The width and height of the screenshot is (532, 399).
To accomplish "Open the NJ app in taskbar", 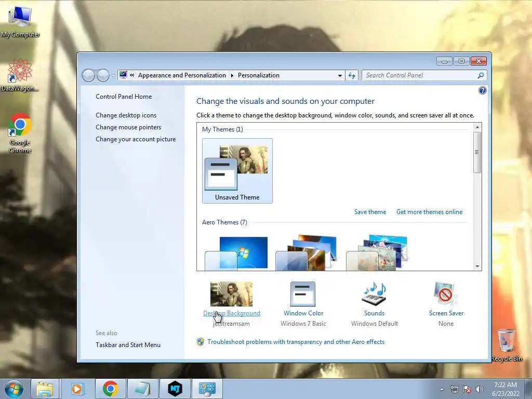I will coord(175,389).
